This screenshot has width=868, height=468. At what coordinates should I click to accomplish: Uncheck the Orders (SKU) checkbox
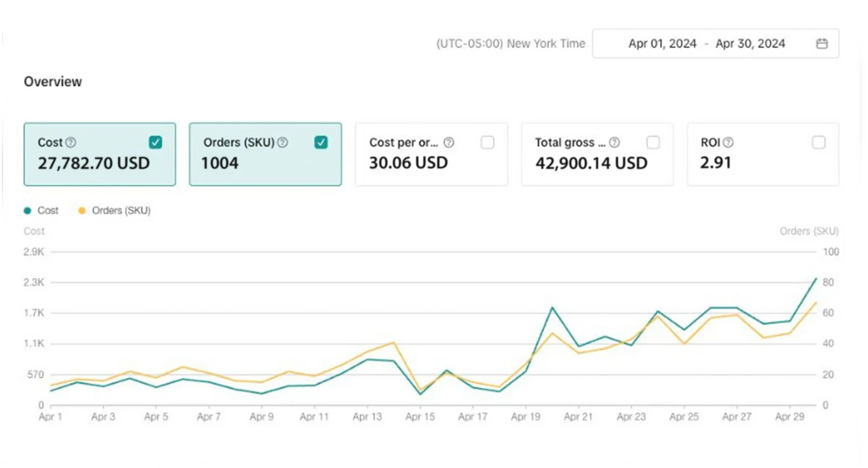click(321, 142)
